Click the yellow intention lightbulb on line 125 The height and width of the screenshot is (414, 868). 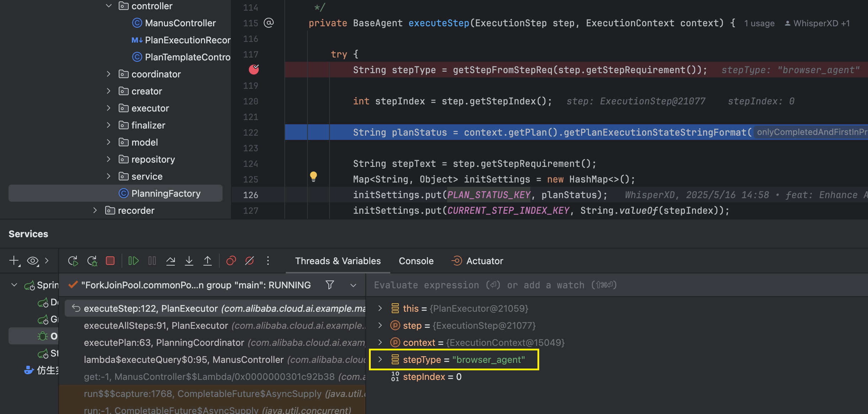(313, 176)
